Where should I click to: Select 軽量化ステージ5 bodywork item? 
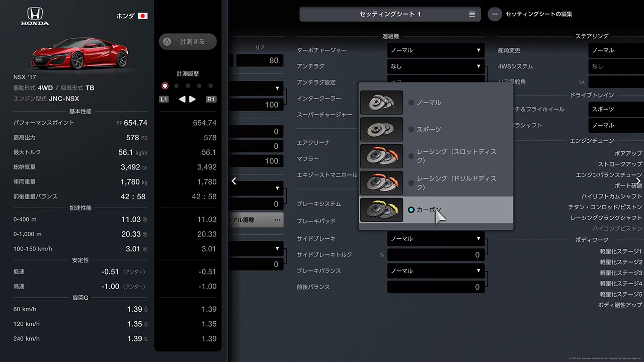(x=621, y=295)
